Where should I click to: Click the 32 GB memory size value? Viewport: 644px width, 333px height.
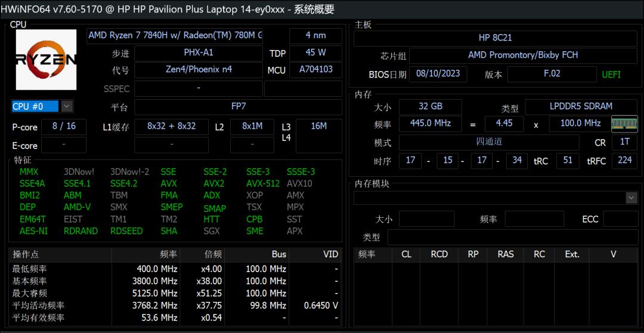(x=431, y=107)
